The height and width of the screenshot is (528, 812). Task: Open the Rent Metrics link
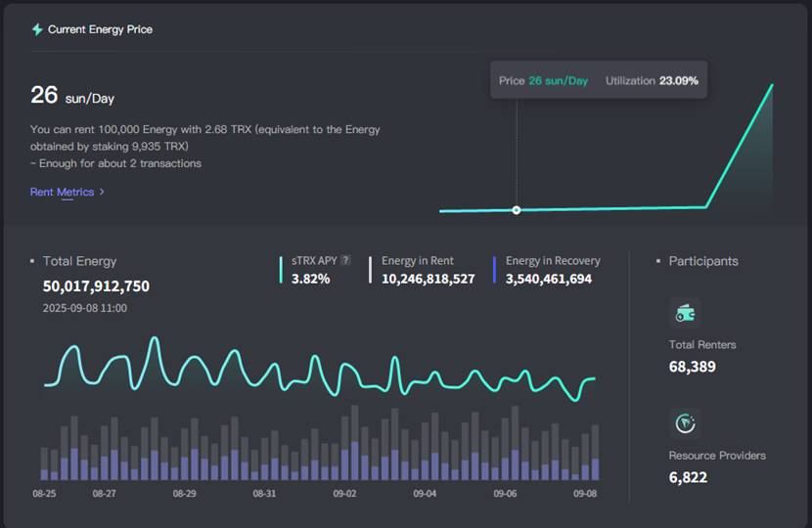pos(62,193)
